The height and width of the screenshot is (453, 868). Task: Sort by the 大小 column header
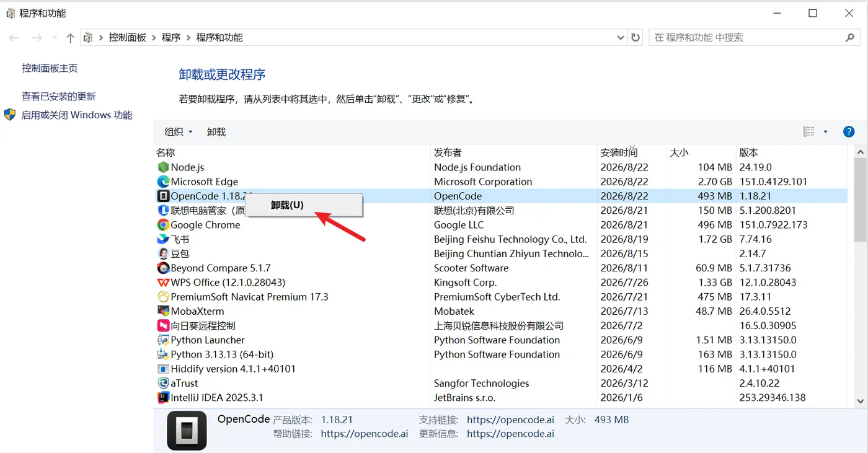[701, 152]
